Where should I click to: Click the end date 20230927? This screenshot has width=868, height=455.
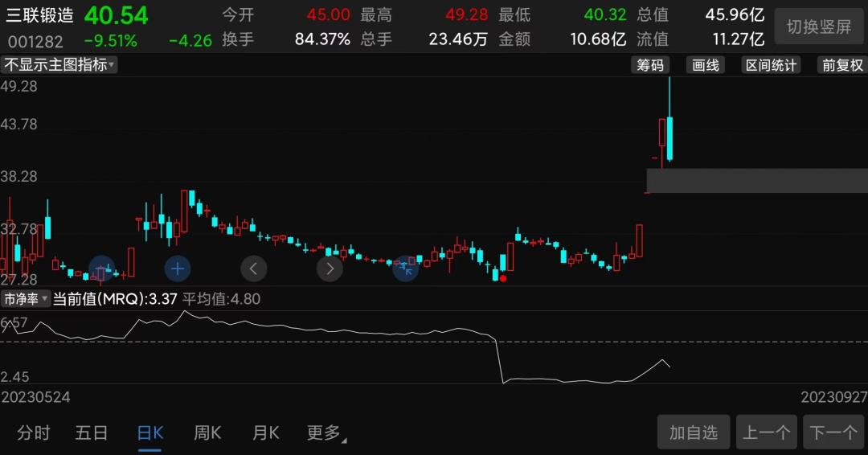[x=834, y=397]
